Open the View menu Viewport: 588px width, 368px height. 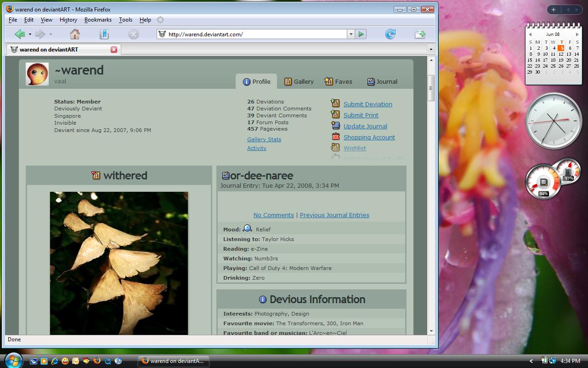click(x=46, y=20)
